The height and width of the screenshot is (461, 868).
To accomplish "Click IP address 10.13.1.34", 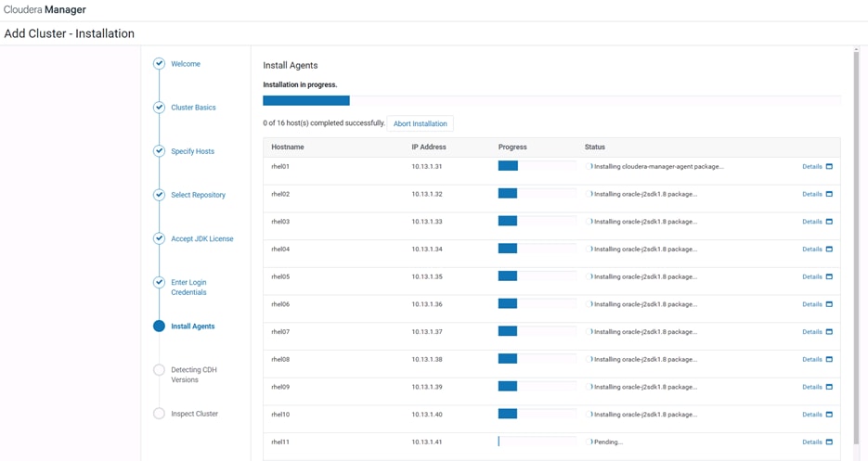I will pyautogui.click(x=427, y=249).
